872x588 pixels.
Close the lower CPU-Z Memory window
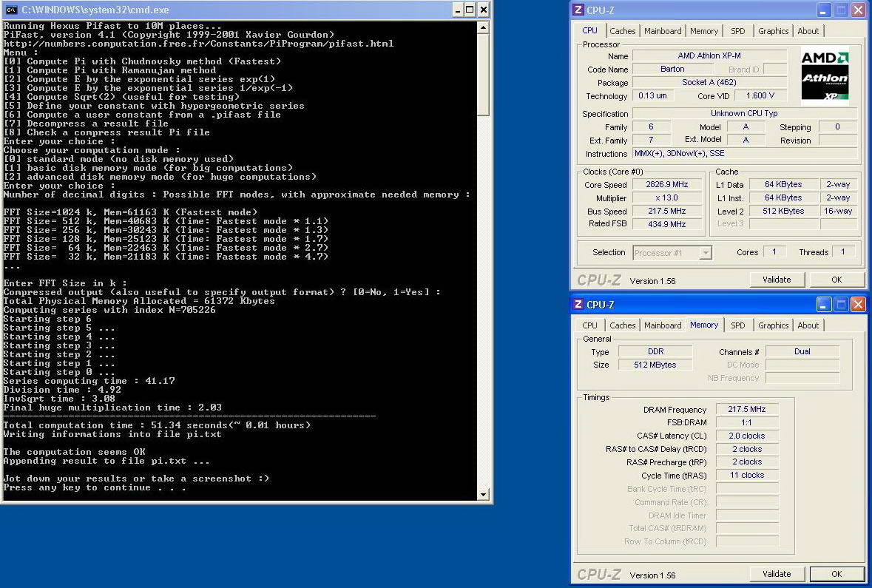pos(858,304)
